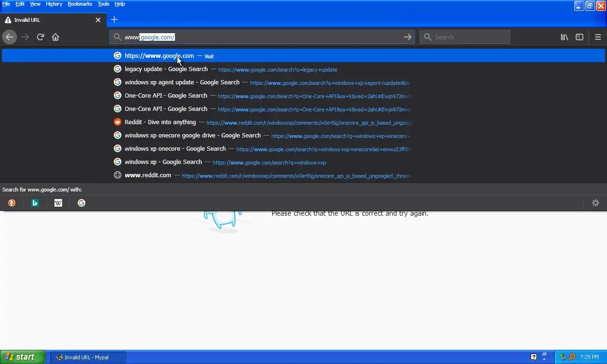
Task: Search with DuckDuckGo one-off engine icon
Action: (12, 203)
